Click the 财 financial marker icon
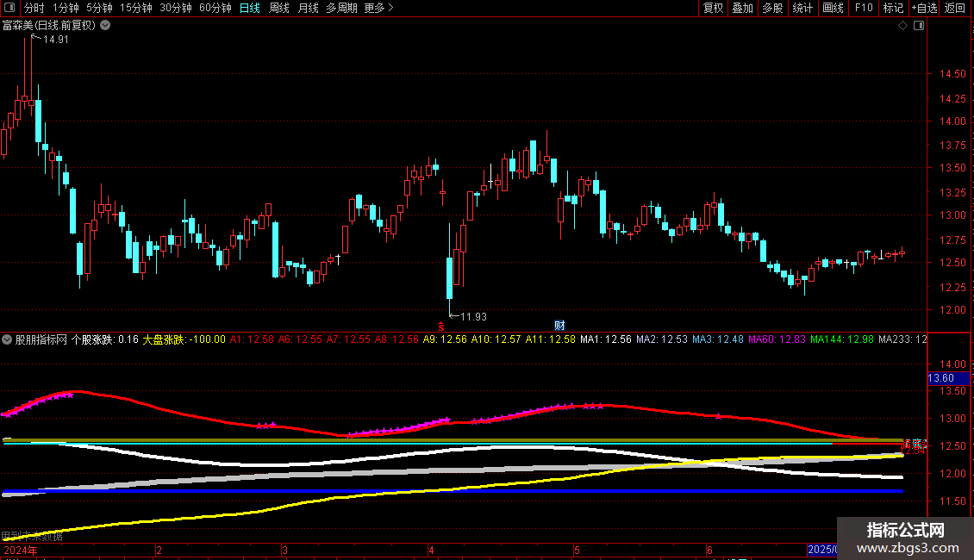 [559, 326]
